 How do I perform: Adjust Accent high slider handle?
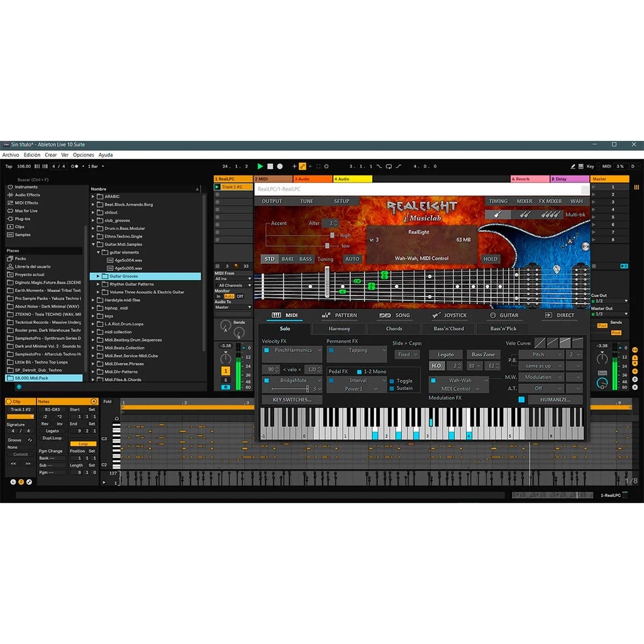coord(332,235)
